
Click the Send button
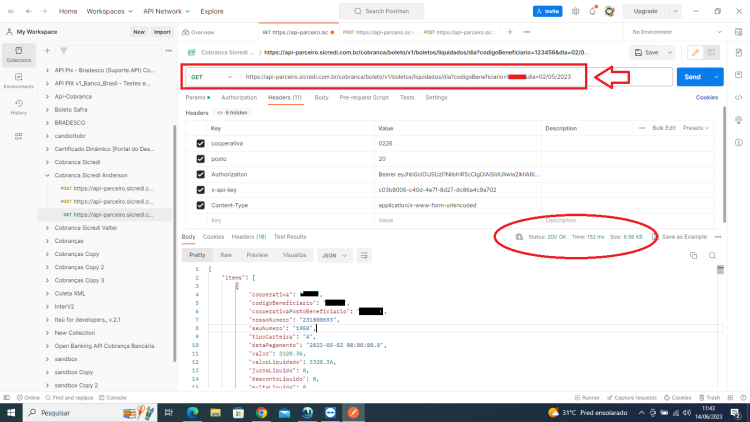coord(692,77)
